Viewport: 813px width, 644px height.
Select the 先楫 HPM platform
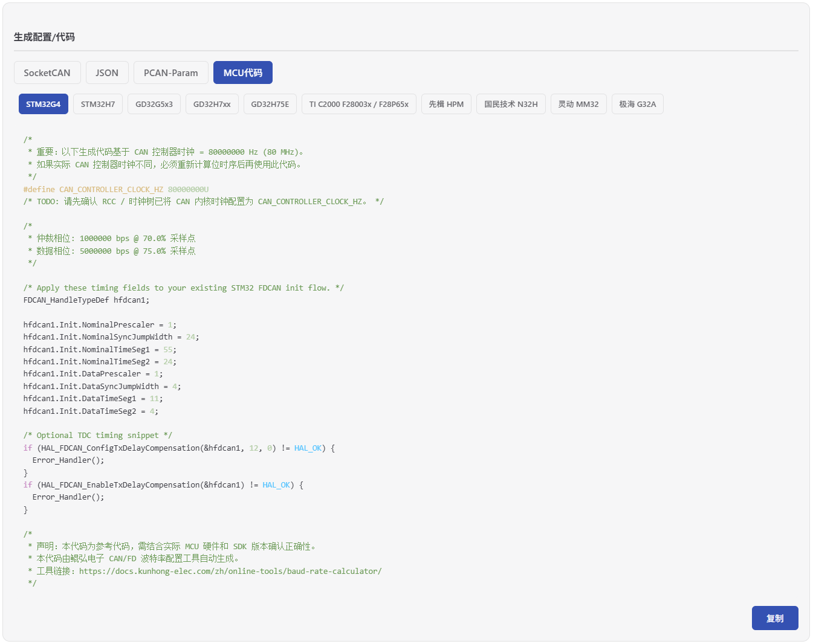click(446, 104)
